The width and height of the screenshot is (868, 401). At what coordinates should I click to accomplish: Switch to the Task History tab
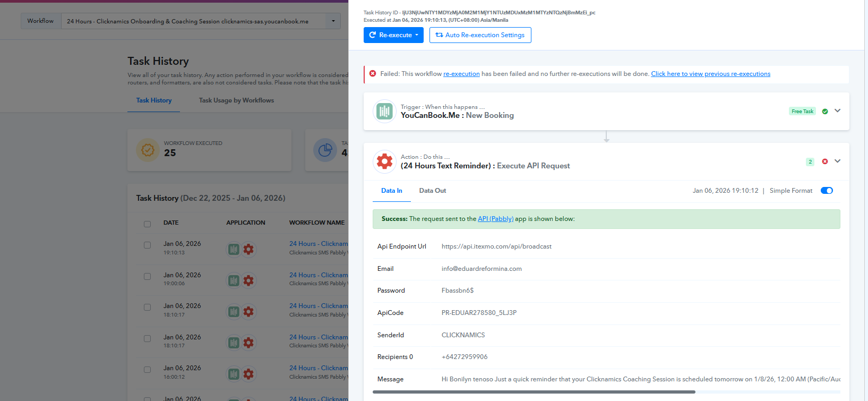click(154, 100)
